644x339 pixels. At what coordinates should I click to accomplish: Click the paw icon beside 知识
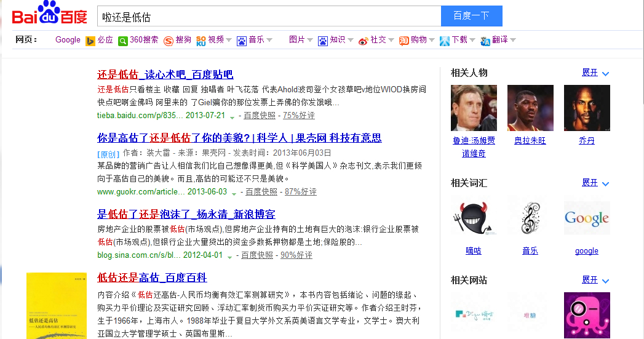[323, 41]
